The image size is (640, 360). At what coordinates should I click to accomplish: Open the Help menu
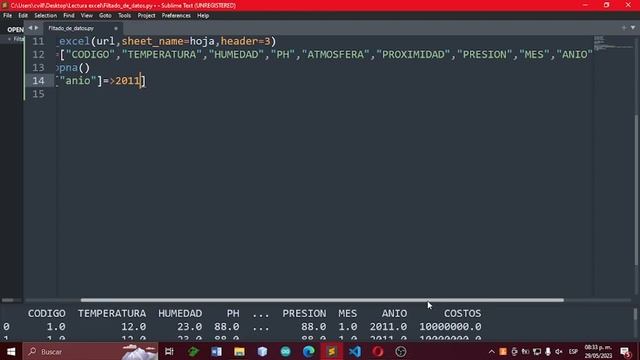pyautogui.click(x=203, y=16)
